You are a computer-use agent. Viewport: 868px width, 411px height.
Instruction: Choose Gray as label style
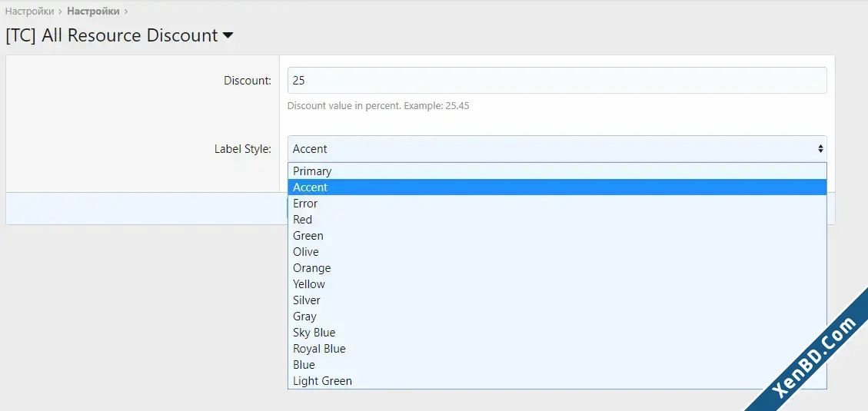[557, 316]
